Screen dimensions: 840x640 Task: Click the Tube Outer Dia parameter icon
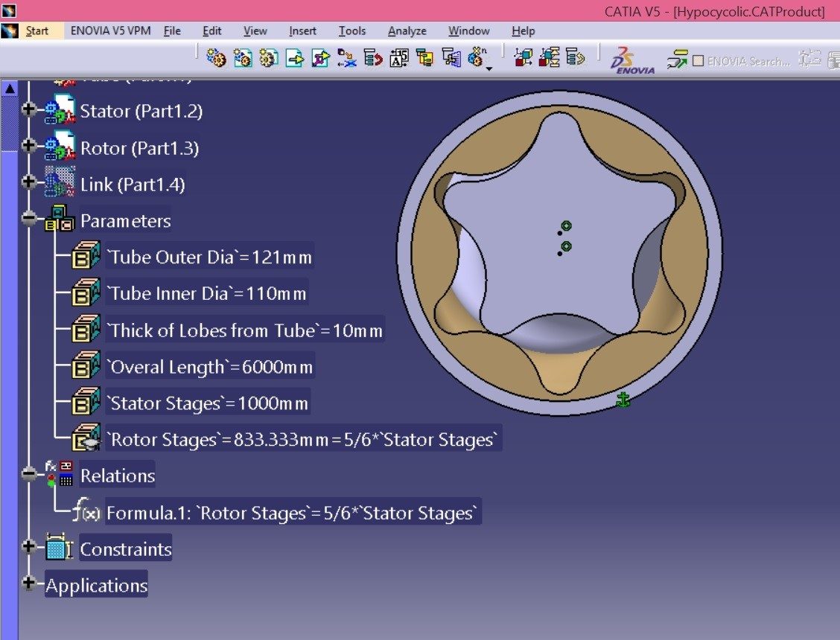86,255
